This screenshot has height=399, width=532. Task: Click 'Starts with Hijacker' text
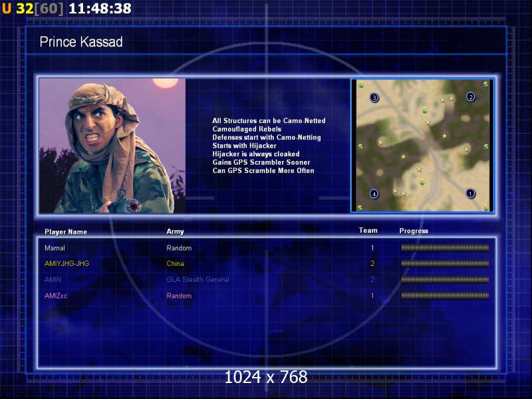[244, 146]
